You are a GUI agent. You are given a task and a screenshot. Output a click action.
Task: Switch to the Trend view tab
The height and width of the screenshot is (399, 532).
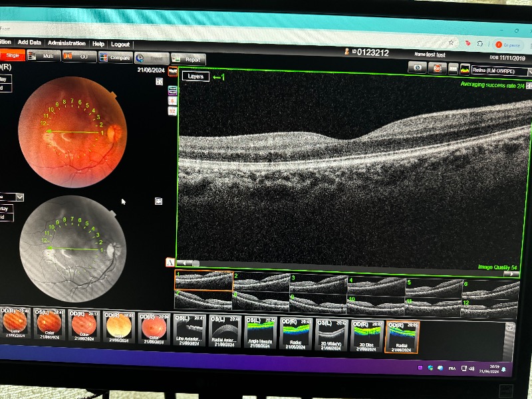152,59
